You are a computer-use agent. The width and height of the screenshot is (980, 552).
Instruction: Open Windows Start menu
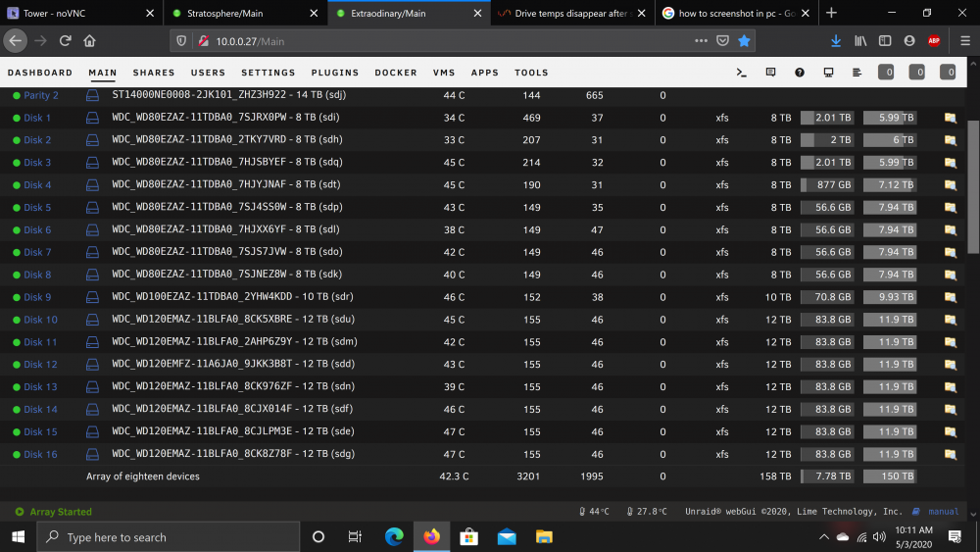(x=18, y=537)
